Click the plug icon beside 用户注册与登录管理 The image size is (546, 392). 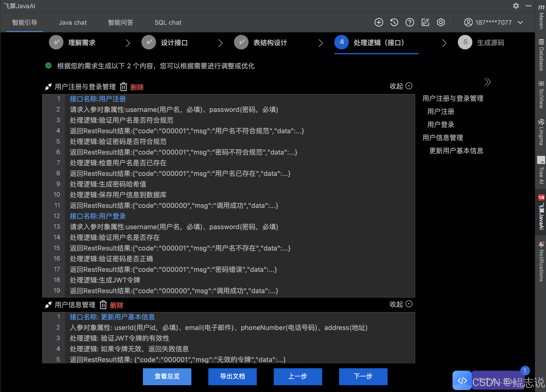(x=48, y=87)
